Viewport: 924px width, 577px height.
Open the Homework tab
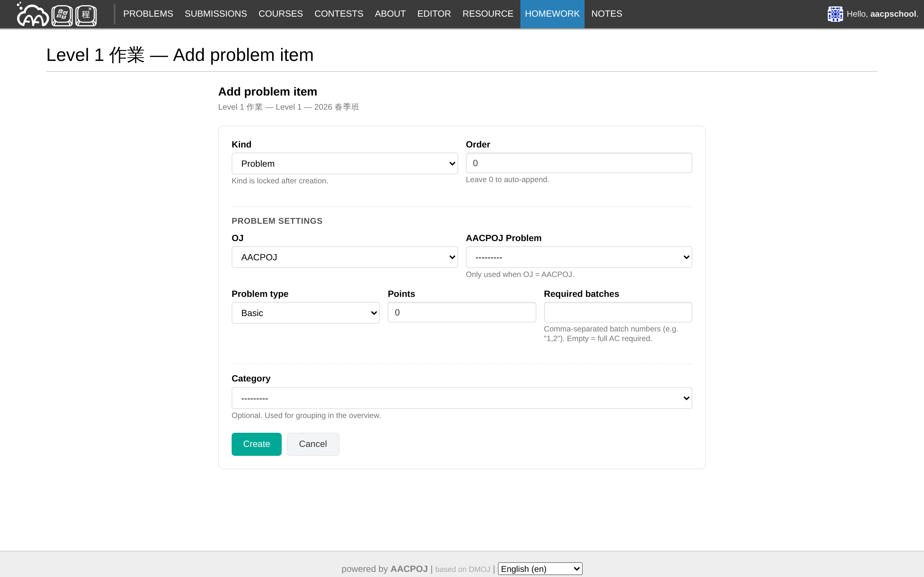(x=552, y=14)
